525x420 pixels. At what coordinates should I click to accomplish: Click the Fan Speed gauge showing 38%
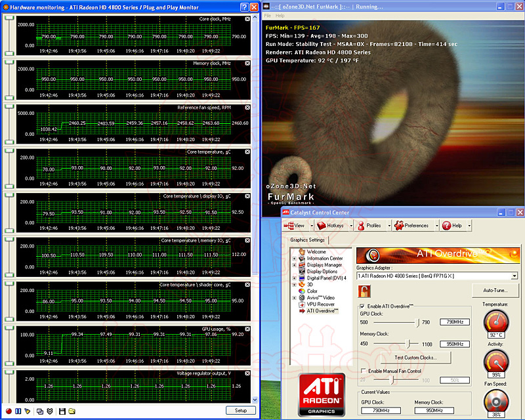(x=496, y=402)
